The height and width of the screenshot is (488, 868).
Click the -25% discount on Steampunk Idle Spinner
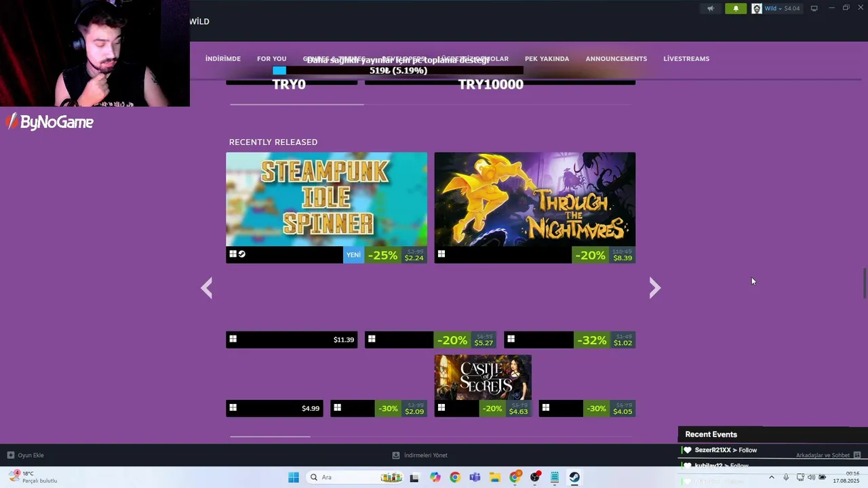[x=382, y=255]
